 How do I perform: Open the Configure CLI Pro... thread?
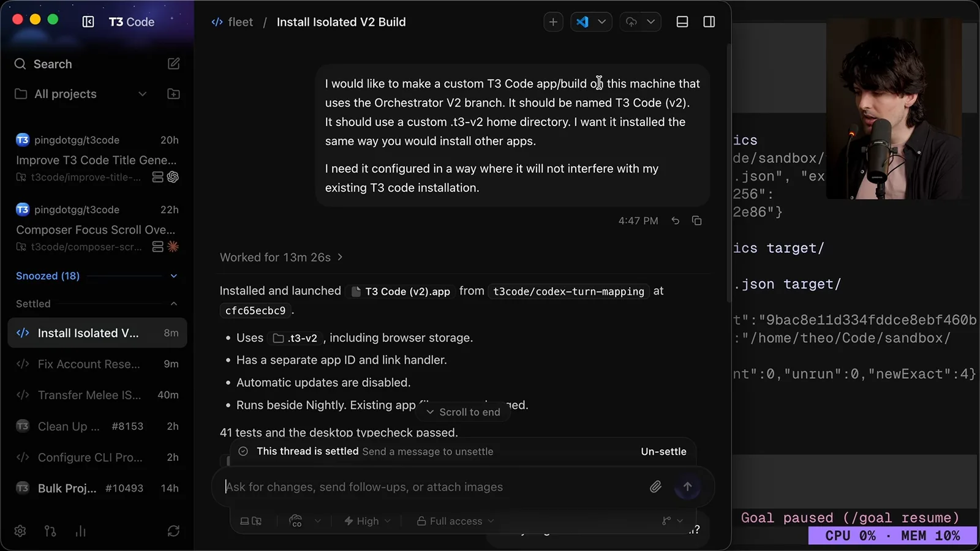[x=97, y=457]
